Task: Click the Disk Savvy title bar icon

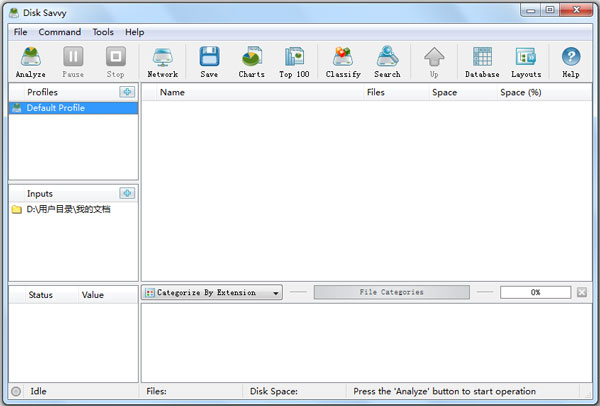Action: click(x=14, y=13)
